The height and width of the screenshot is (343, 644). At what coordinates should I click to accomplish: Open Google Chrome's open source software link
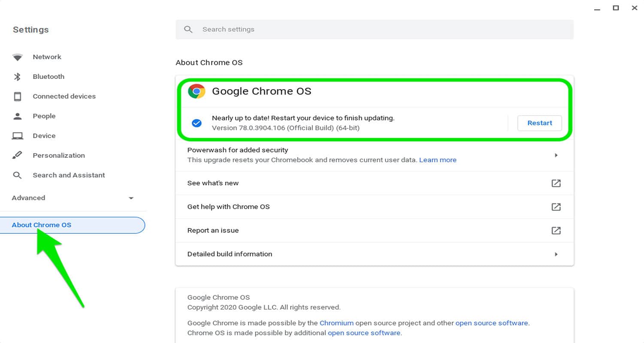[x=492, y=323]
